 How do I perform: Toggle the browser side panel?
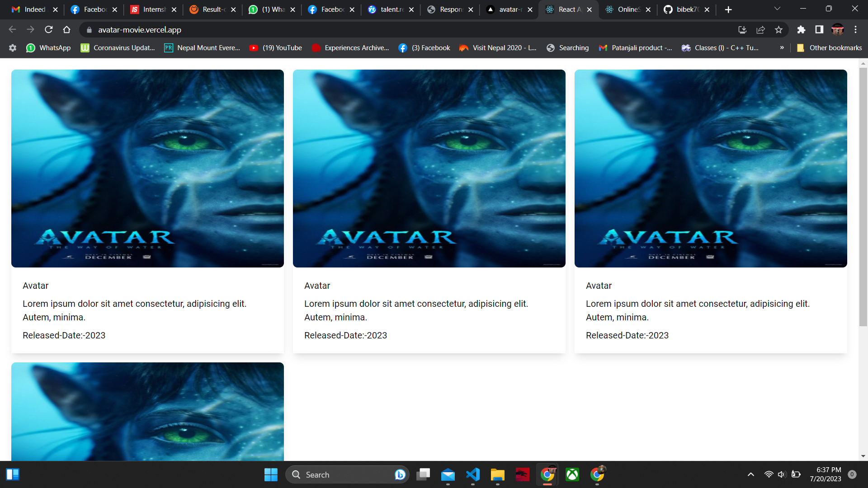819,30
